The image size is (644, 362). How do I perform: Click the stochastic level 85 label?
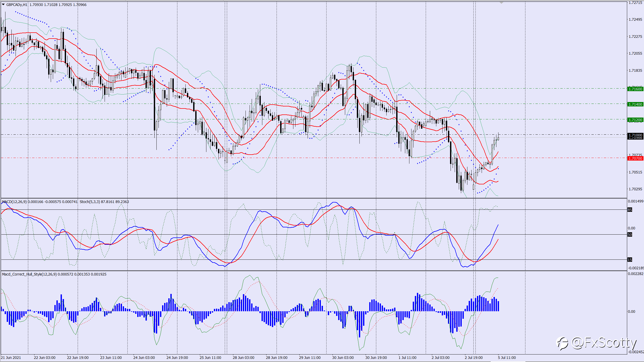pos(630,210)
